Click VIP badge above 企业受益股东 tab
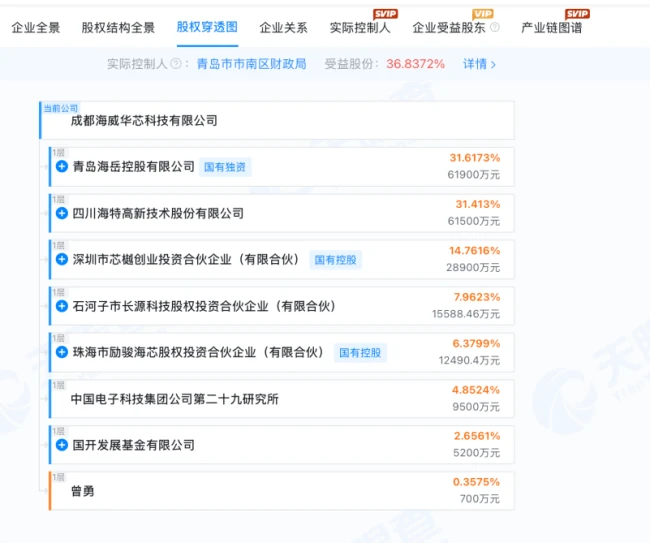The image size is (650, 543). (483, 14)
